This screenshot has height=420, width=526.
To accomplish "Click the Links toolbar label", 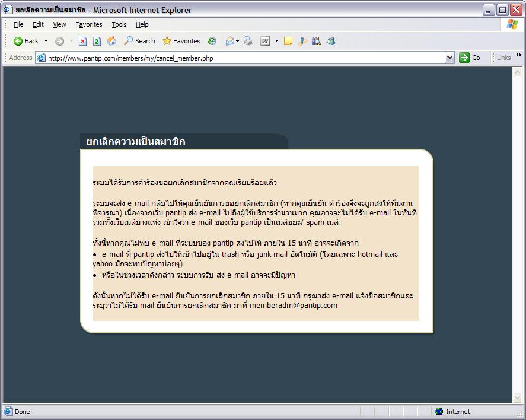I will [x=503, y=58].
